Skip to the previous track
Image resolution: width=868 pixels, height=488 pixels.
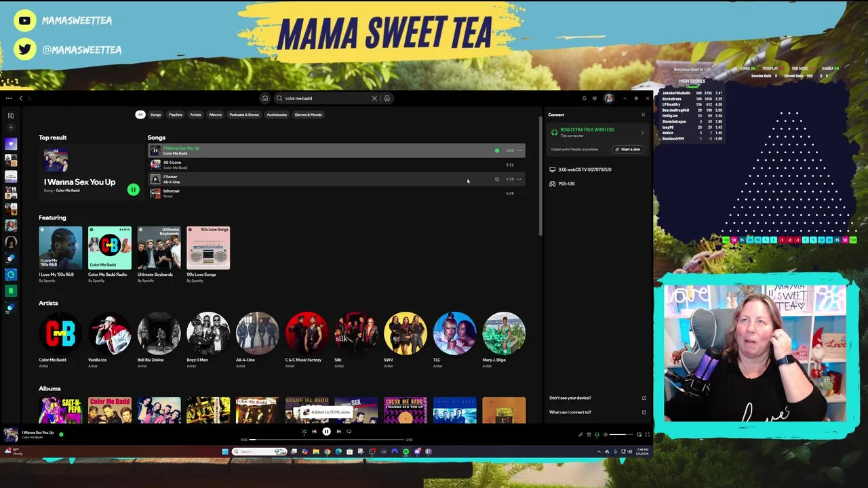[x=314, y=432]
